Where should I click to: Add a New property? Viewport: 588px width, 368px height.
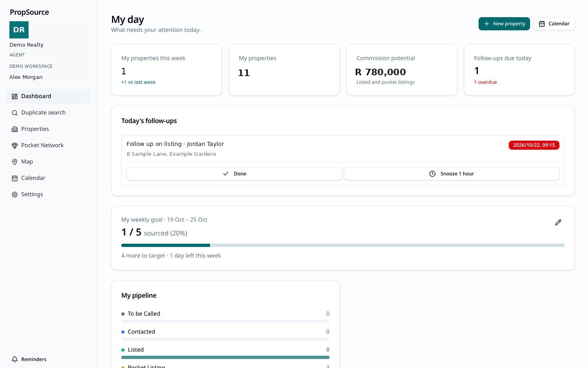(x=504, y=24)
